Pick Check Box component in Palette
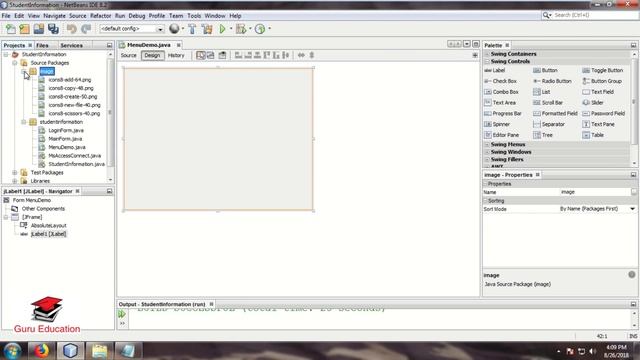The width and height of the screenshot is (640, 360). coord(500,81)
